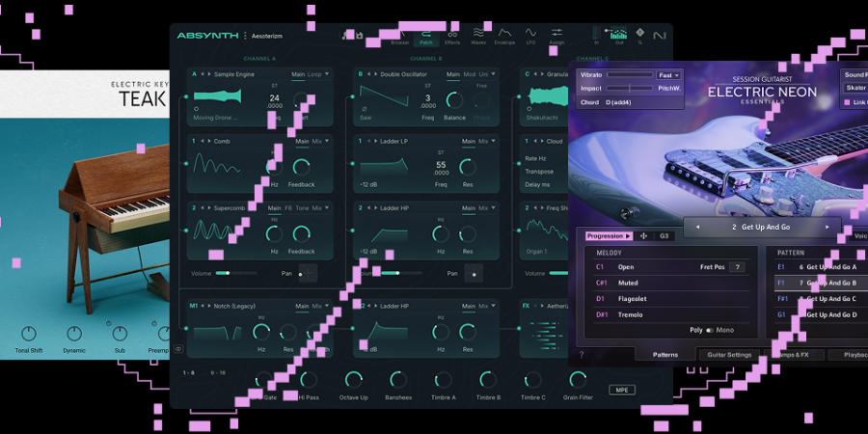Viewport: 868px width, 434px height.
Task: Click next arrow on Notch (Legacy) module
Action: pos(209,306)
